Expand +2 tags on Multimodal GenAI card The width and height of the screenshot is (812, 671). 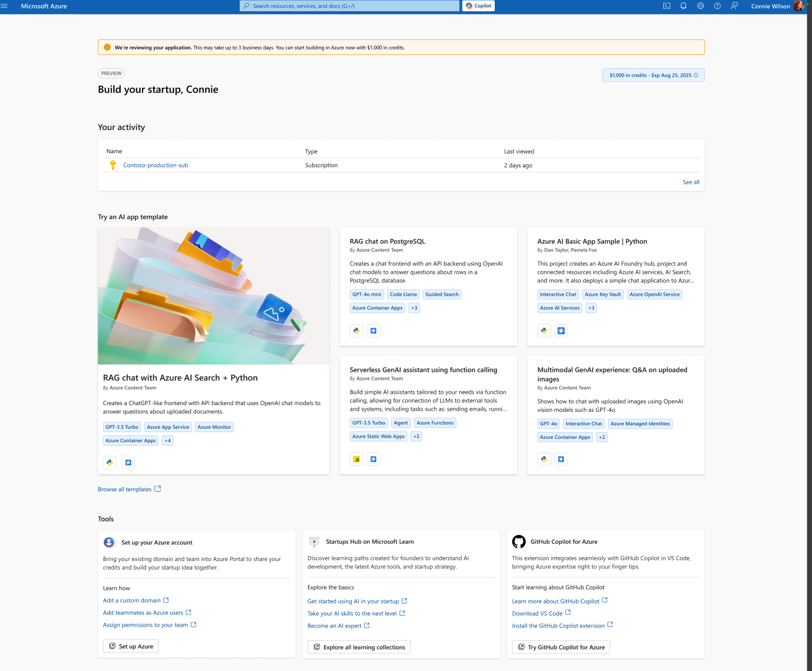coord(602,437)
